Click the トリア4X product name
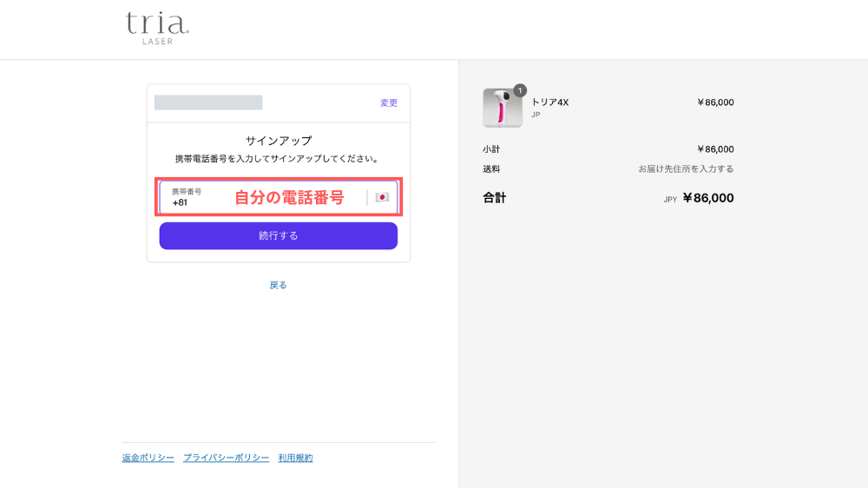The height and width of the screenshot is (488, 868). coord(549,102)
